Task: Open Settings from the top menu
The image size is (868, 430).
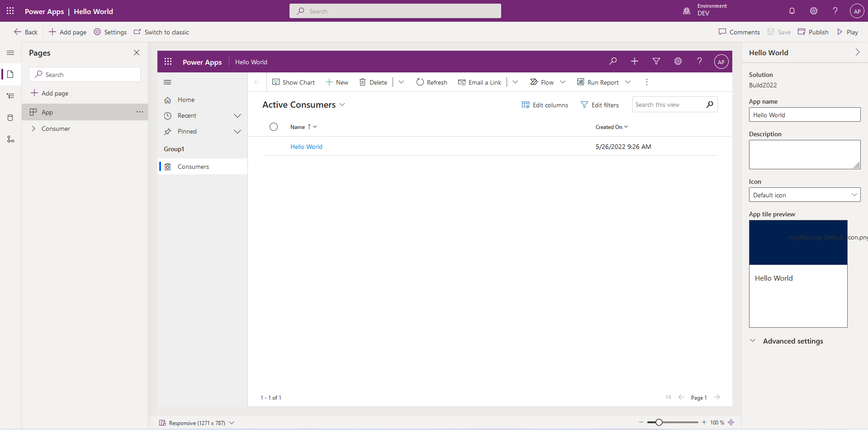Action: click(x=110, y=32)
